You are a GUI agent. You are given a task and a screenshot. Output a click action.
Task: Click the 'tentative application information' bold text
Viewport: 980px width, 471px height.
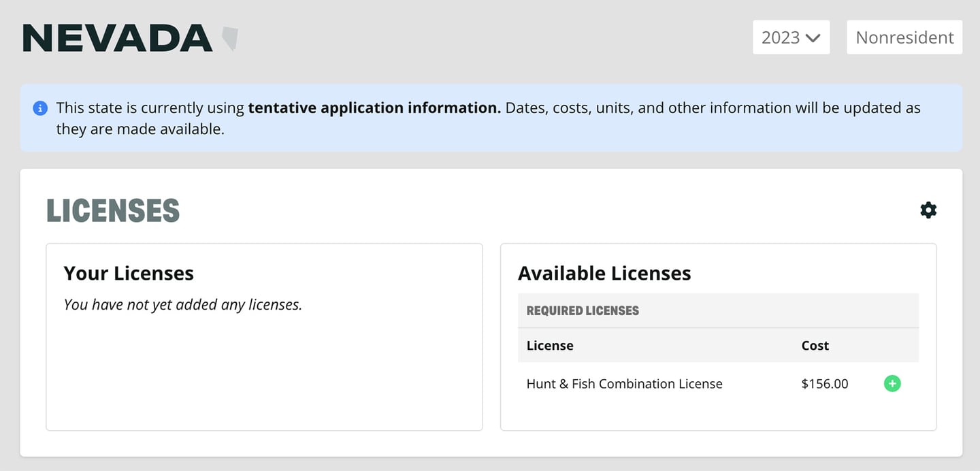375,108
